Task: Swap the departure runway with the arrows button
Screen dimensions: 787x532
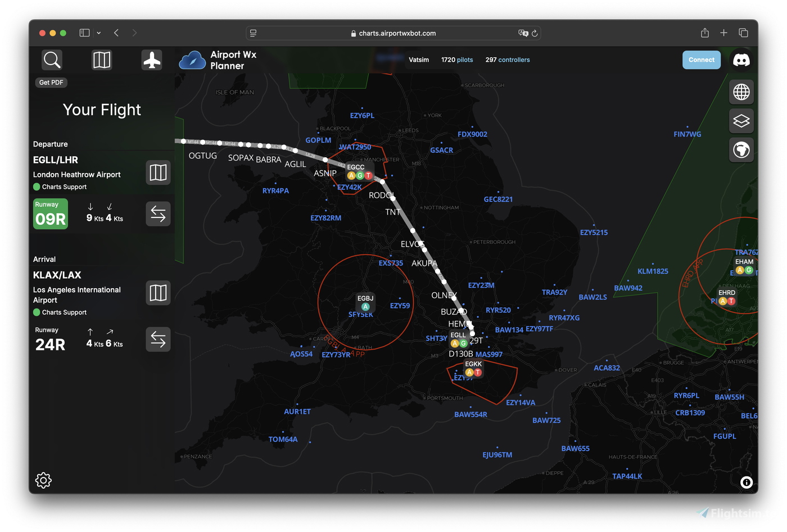Action: click(x=158, y=214)
